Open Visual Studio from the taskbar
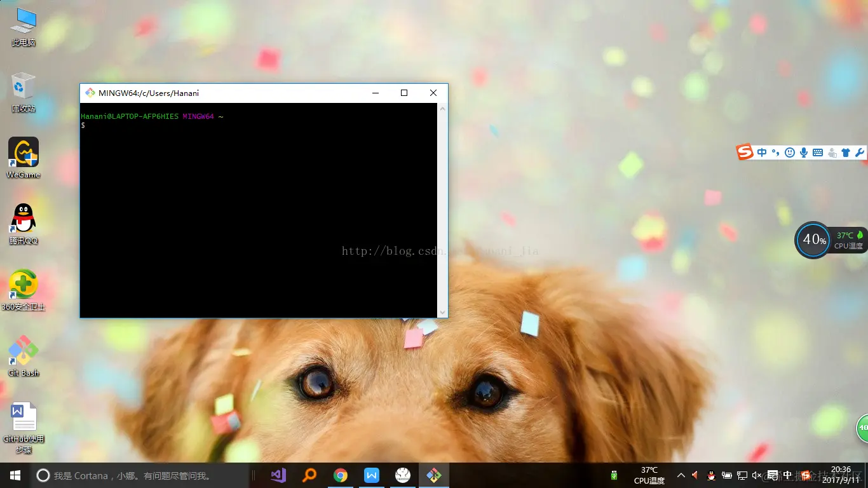This screenshot has width=868, height=488. 278,475
